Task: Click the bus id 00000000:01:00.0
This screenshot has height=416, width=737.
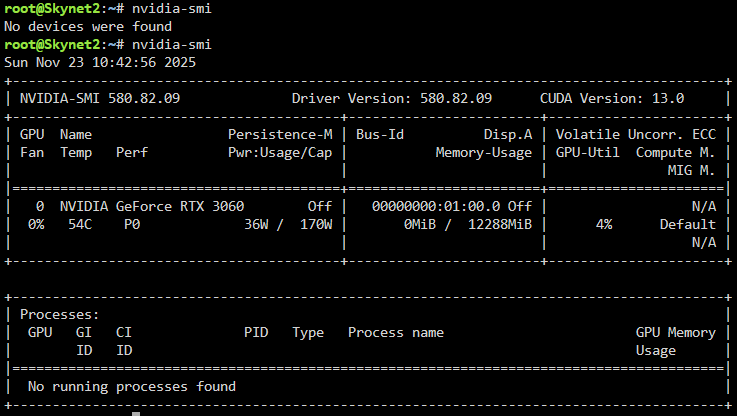Action: (436, 206)
